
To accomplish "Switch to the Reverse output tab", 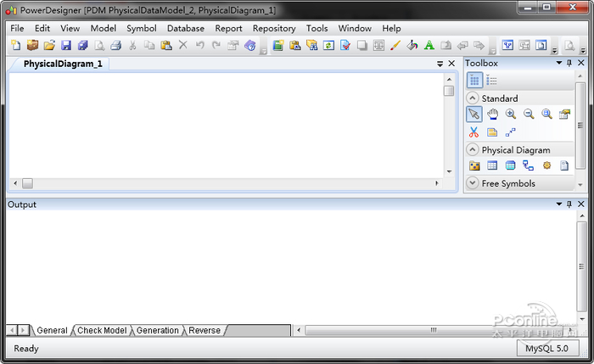I will click(205, 330).
